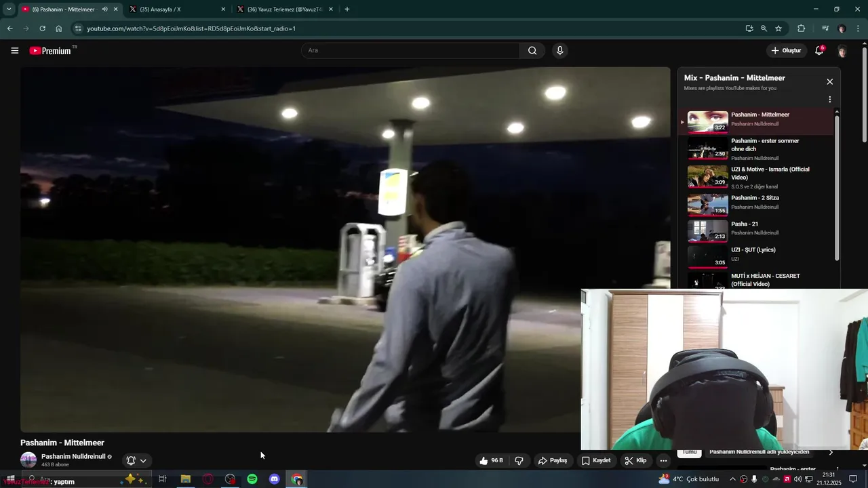Create a clip with Klip button
Screen dimensions: 868x488
click(635, 460)
